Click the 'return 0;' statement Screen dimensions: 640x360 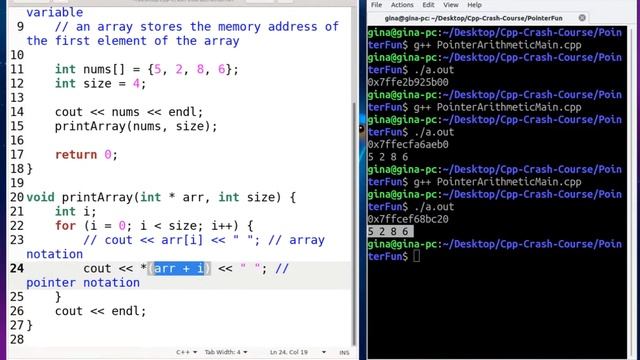(86, 155)
